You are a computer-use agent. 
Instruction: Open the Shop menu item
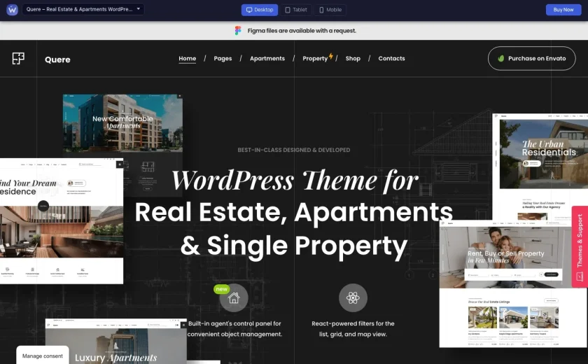pyautogui.click(x=353, y=59)
